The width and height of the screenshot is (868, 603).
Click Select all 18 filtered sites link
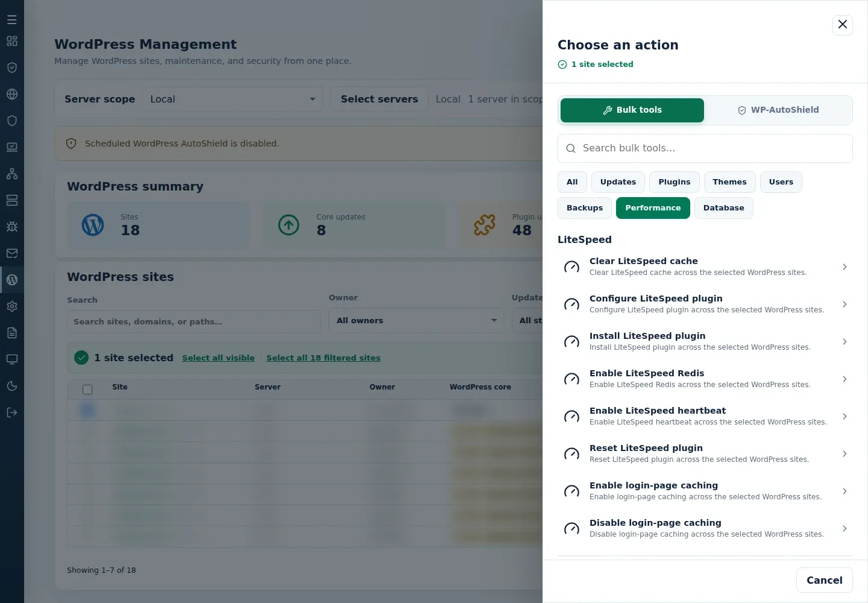click(323, 358)
